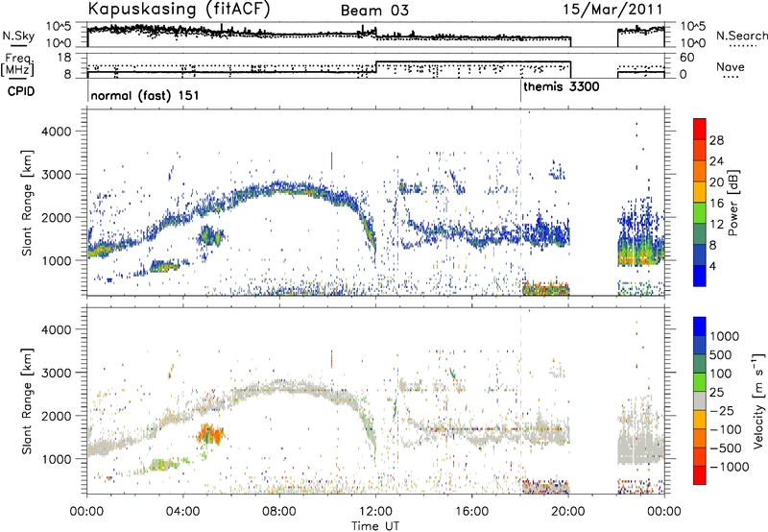Click the "normal (fast) 151" CPID text
This screenshot has width=768, height=532.
click(145, 95)
